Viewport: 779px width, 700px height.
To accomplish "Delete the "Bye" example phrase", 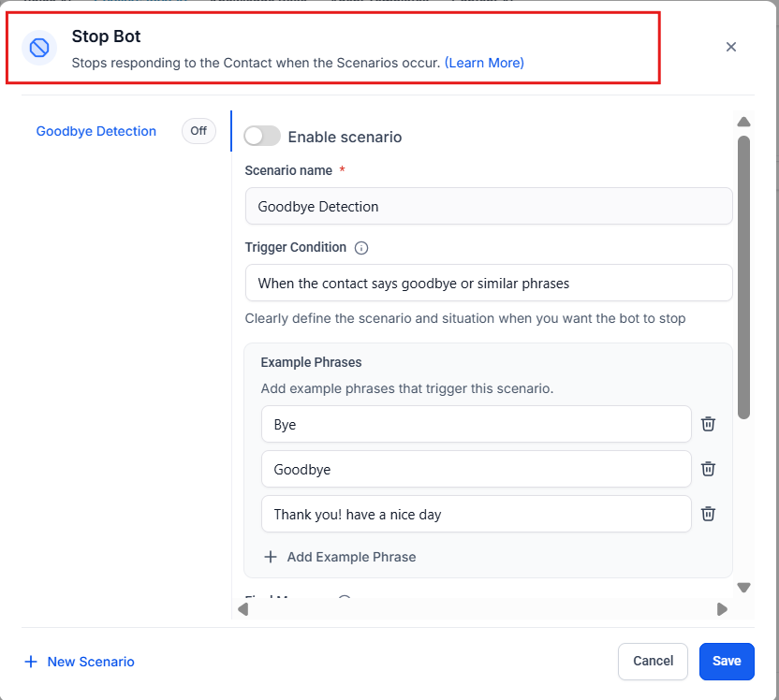I will [709, 424].
